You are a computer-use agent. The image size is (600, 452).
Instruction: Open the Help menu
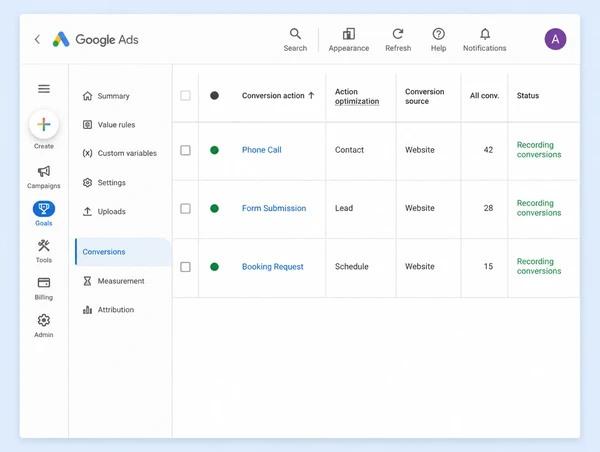[438, 40]
